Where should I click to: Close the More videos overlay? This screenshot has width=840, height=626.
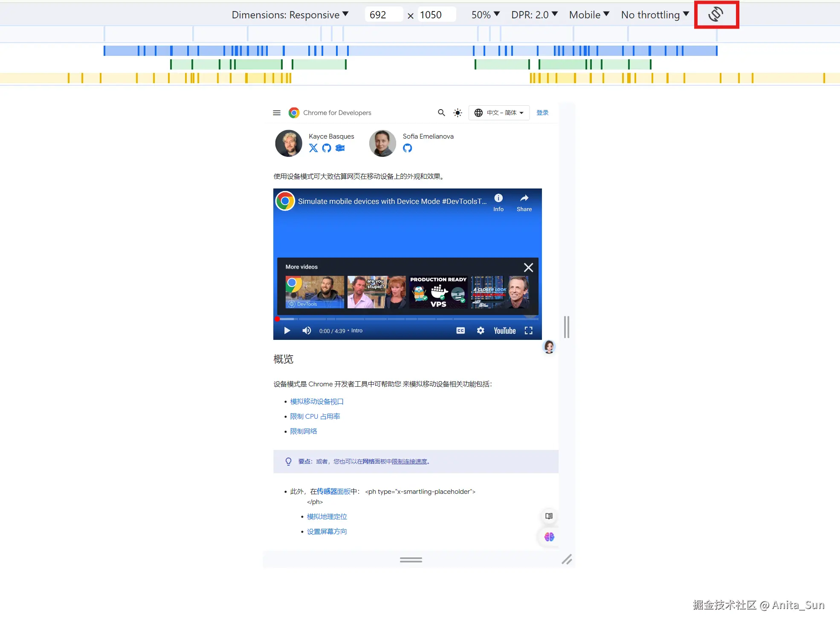528,267
